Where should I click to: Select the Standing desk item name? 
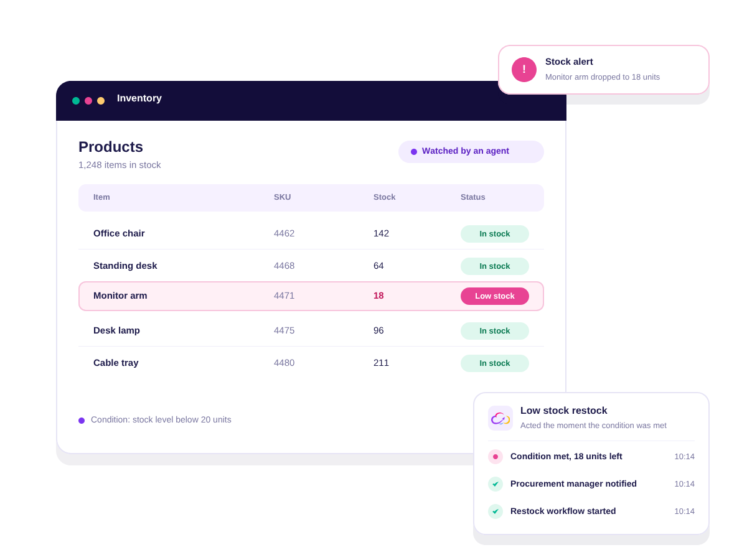[x=125, y=266]
